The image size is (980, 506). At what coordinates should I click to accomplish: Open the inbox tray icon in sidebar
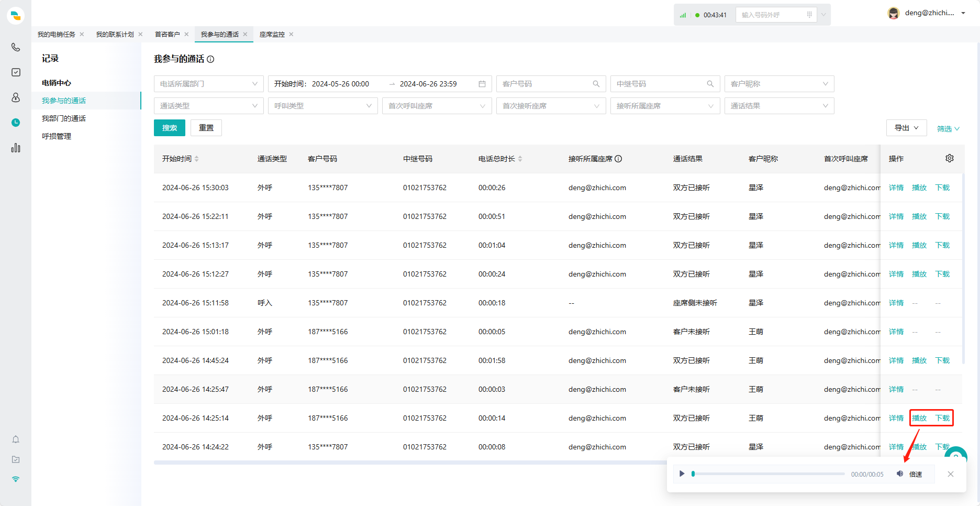click(x=16, y=459)
